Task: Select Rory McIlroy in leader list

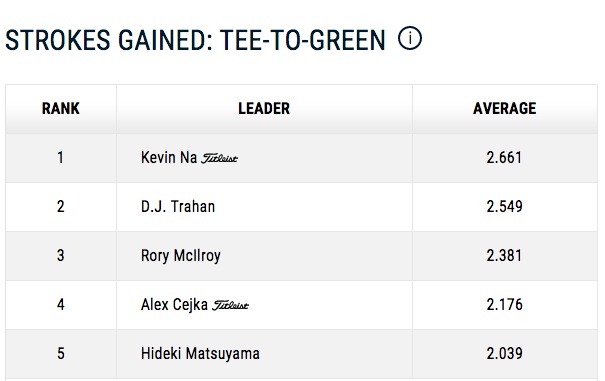Action: (181, 256)
